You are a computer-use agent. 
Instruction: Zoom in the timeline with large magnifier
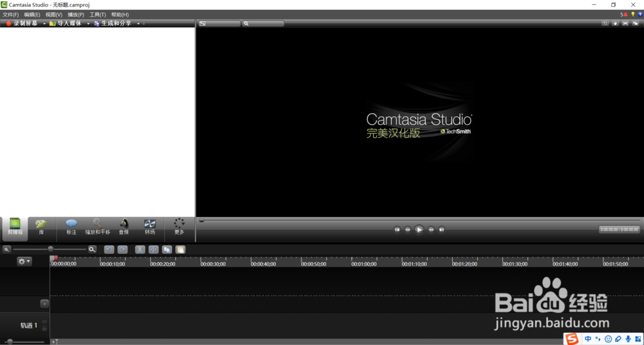92,249
